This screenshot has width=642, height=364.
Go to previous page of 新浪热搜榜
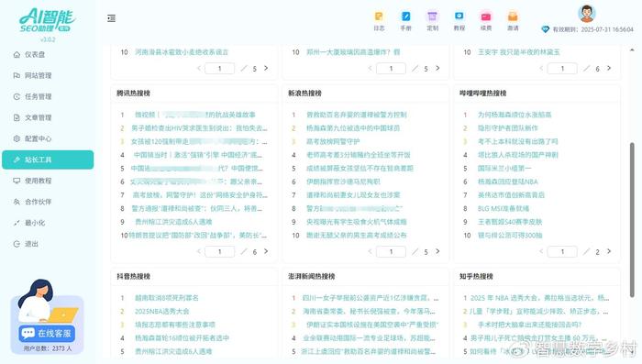[371, 251]
